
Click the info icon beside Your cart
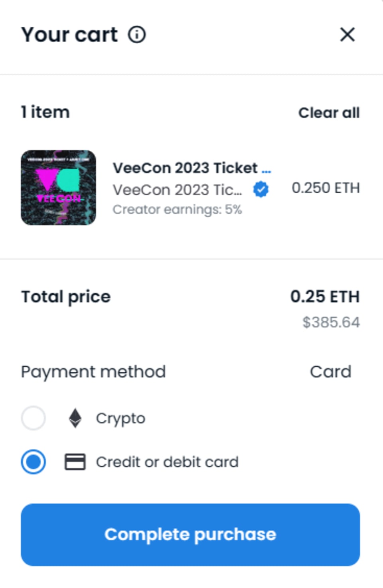point(137,35)
